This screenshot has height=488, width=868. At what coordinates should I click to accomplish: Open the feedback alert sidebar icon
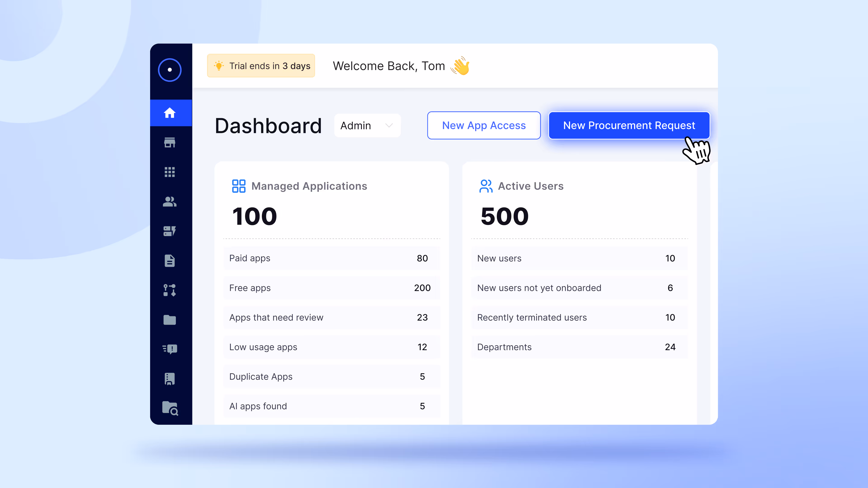point(170,349)
